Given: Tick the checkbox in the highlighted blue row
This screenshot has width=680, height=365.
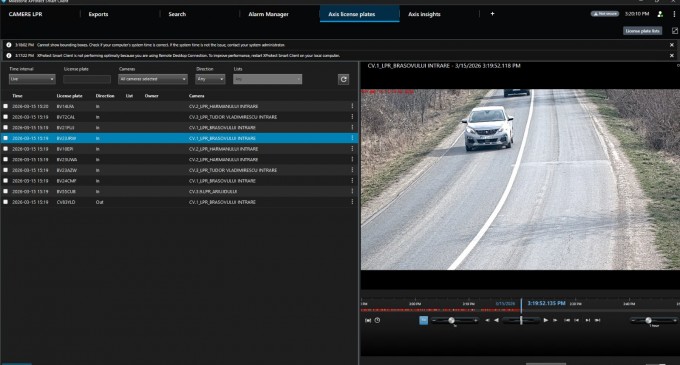Looking at the screenshot, I should [6, 138].
